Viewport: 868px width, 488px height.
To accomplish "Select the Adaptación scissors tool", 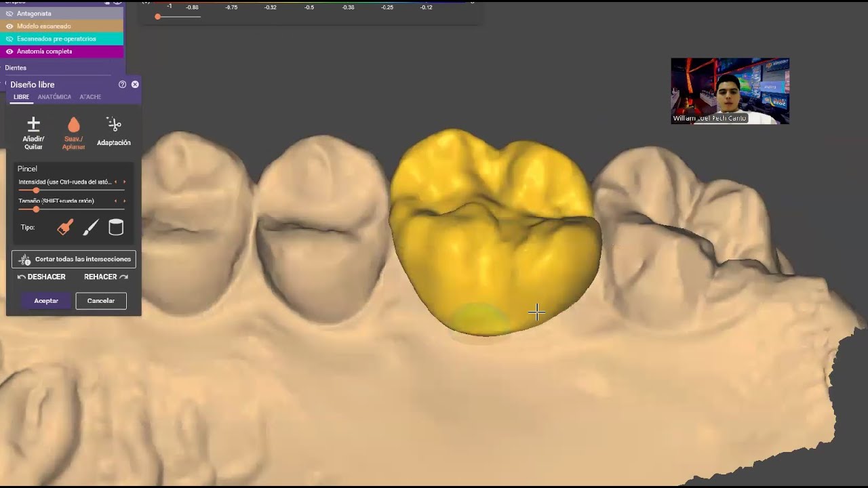I will point(114,131).
